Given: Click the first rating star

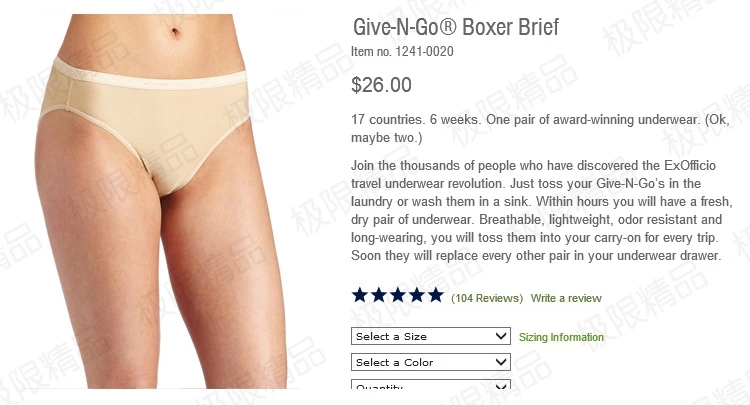Looking at the screenshot, I should click(360, 295).
